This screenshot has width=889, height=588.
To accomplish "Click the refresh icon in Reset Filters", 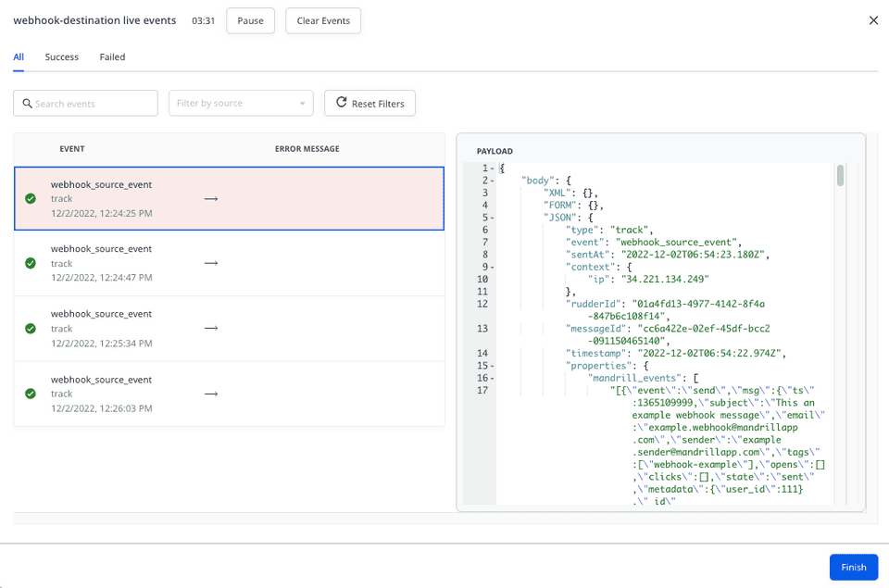I will coord(342,103).
